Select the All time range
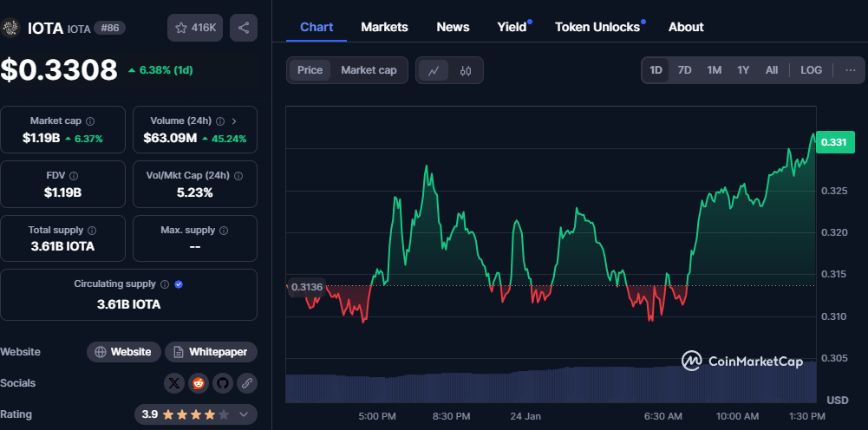 [x=772, y=70]
